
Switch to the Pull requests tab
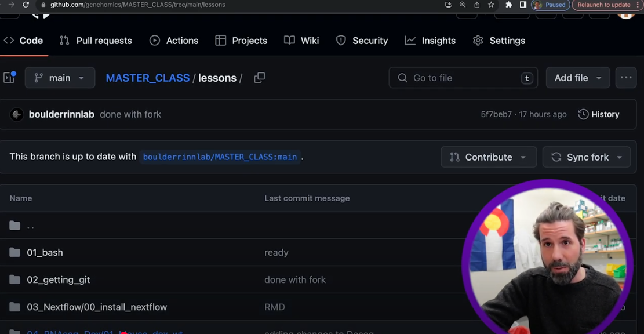click(x=96, y=41)
